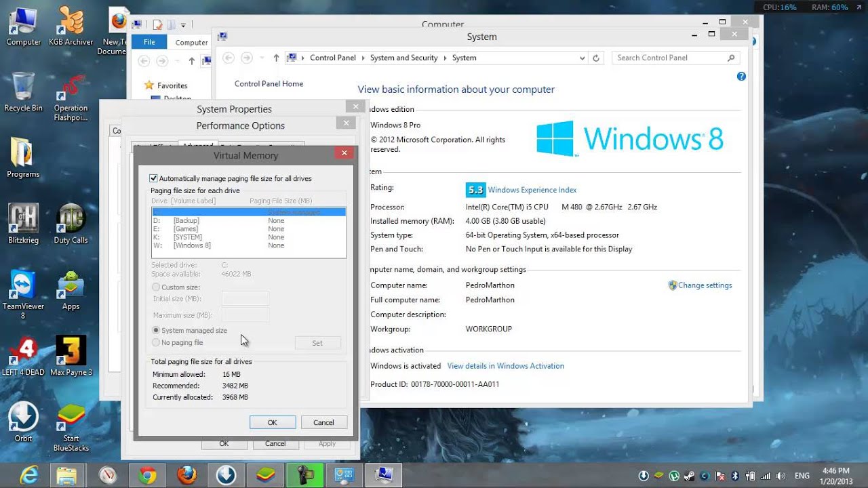Click System and Security breadcrumb
The height and width of the screenshot is (488, 868).
403,58
